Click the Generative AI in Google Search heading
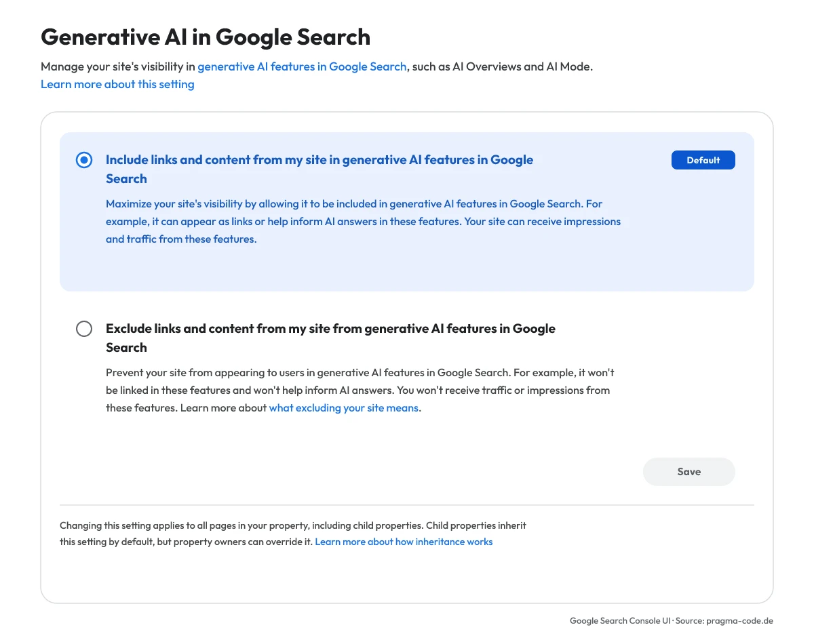The height and width of the screenshot is (644, 814). (206, 37)
